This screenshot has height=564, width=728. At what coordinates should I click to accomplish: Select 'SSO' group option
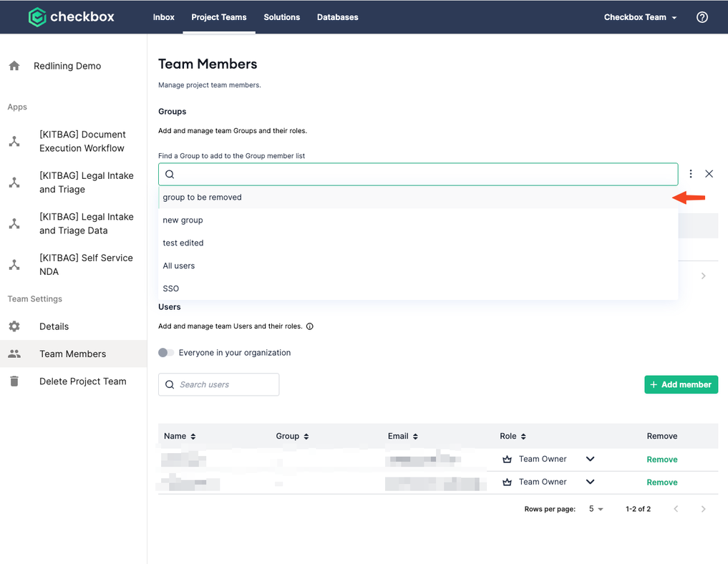[x=418, y=288]
